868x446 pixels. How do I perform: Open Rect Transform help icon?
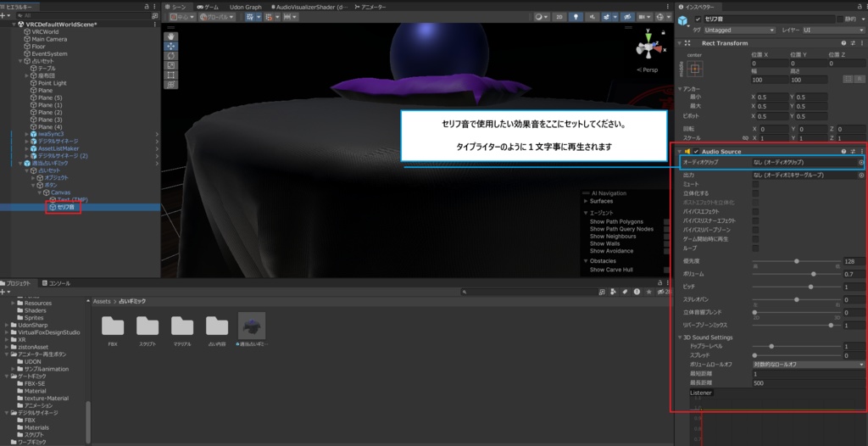843,42
